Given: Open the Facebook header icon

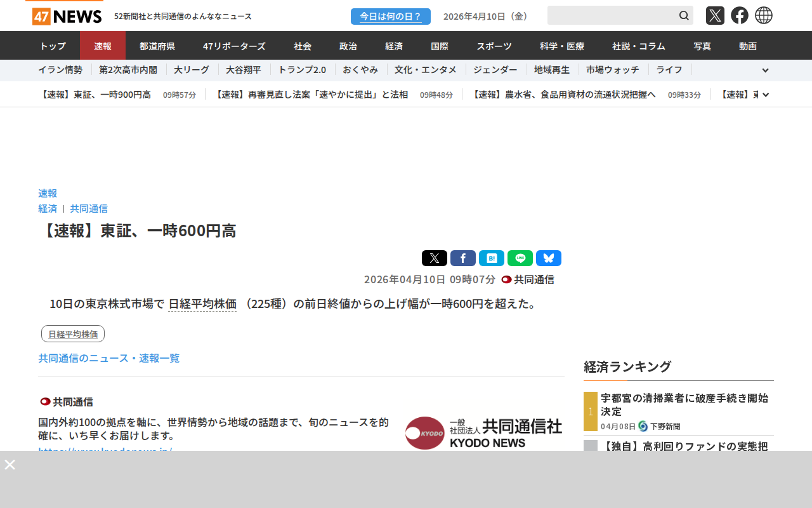Looking at the screenshot, I should tap(740, 16).
